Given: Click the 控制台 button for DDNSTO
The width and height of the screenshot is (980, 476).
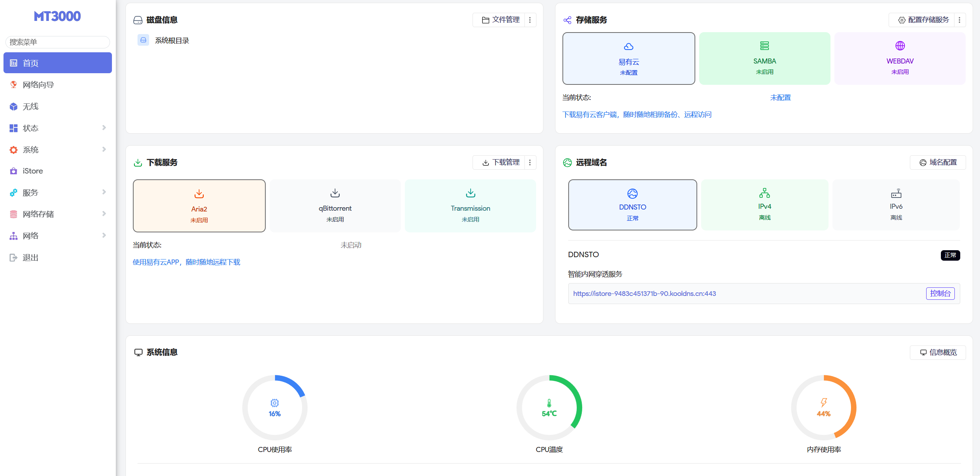Looking at the screenshot, I should [940, 294].
